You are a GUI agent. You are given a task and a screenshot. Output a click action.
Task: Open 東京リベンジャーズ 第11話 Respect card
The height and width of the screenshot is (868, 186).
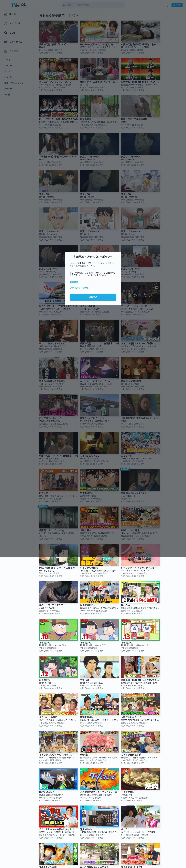pos(141,149)
